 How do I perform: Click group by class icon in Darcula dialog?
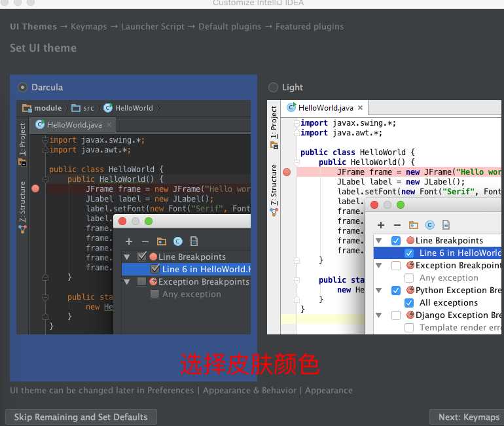pyautogui.click(x=178, y=241)
